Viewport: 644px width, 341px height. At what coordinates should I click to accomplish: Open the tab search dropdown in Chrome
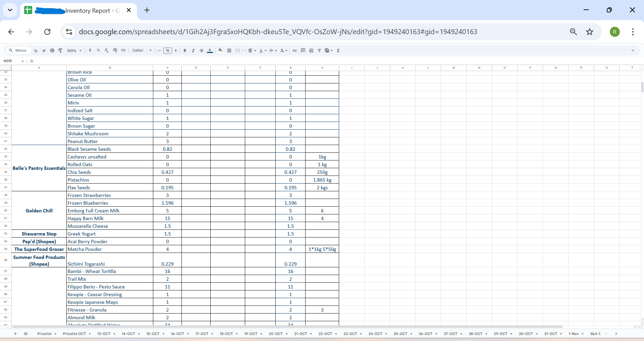click(x=10, y=10)
